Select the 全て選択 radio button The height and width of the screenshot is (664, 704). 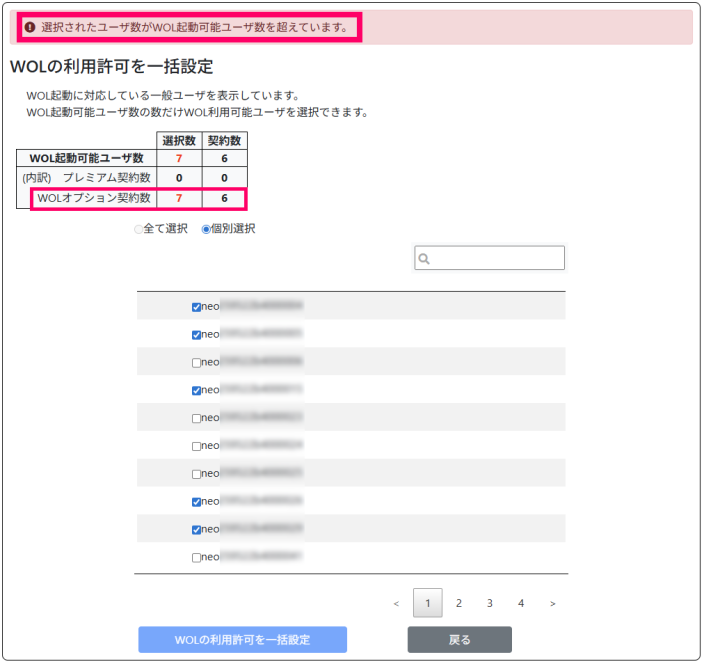(x=139, y=229)
